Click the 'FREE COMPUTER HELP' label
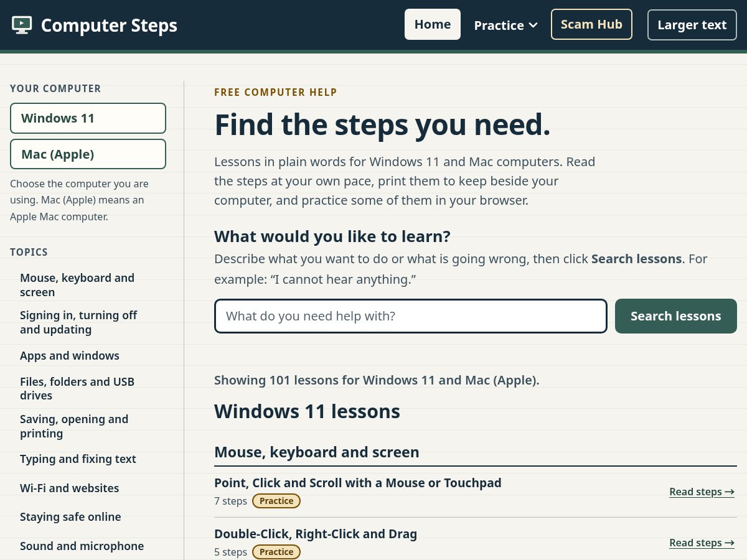Screen dimensions: 747x560 276,93
